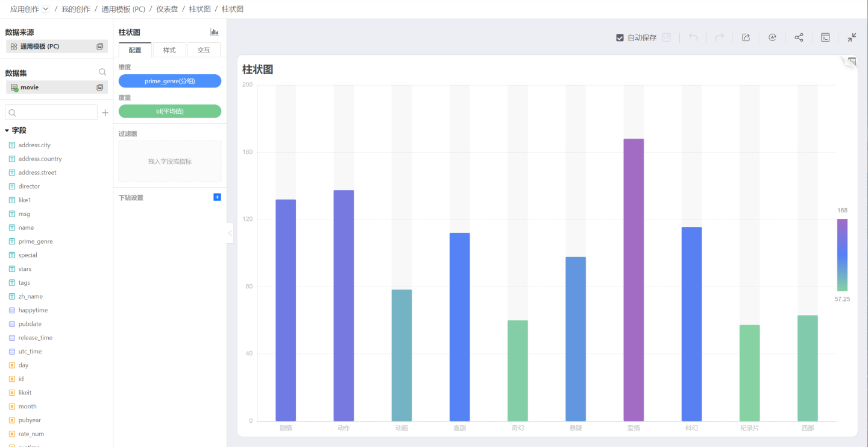
Task: Click the share icon in toolbar
Action: click(x=799, y=37)
